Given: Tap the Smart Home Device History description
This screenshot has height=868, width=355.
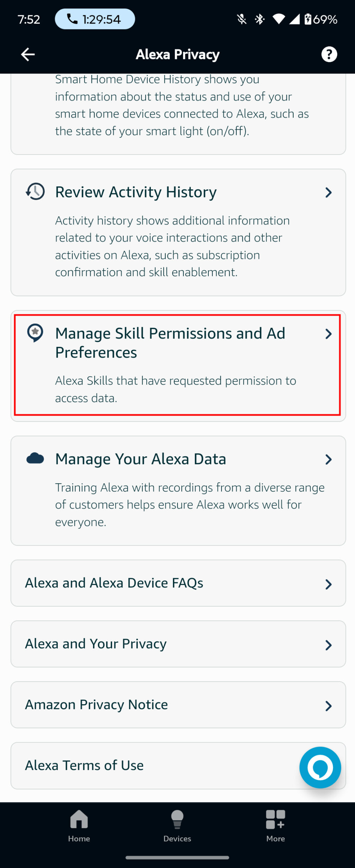Looking at the screenshot, I should coord(182,105).
